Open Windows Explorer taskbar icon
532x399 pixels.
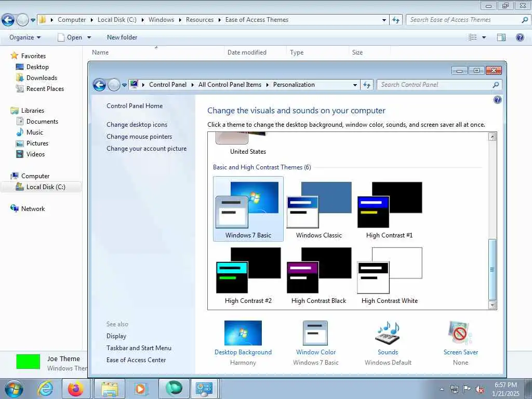pos(109,389)
